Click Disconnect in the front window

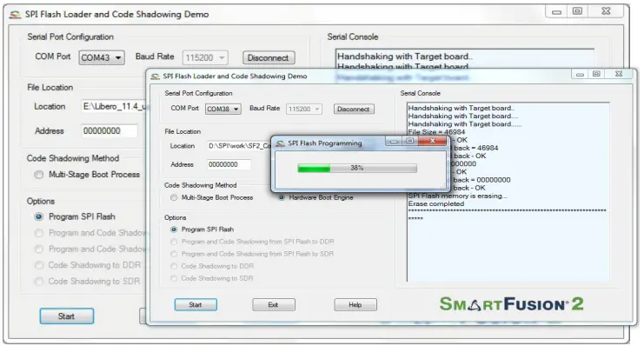[x=353, y=109]
